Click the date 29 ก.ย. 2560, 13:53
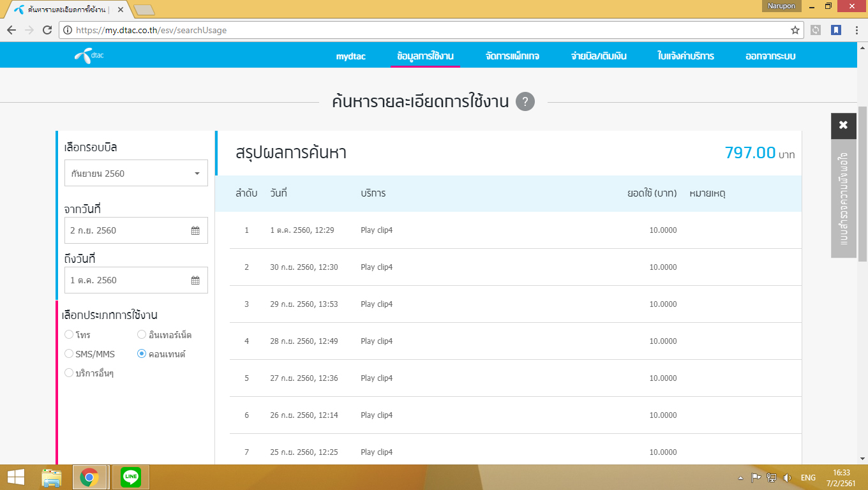 304,304
